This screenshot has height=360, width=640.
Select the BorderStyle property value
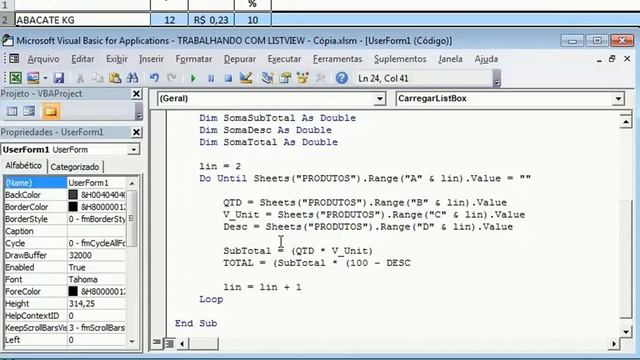pos(97,219)
